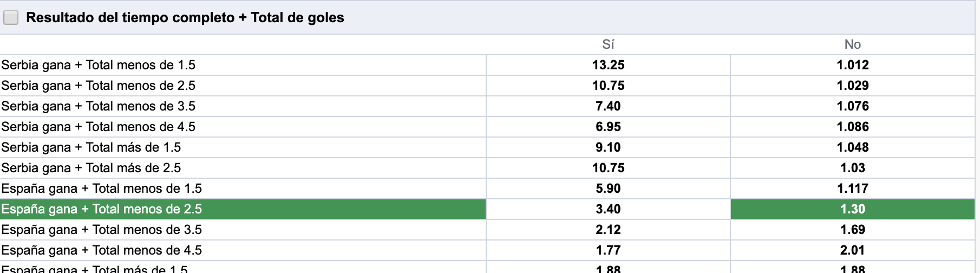
Task: Select No 1.086 for Serbia menos de 4.5
Action: point(852,127)
